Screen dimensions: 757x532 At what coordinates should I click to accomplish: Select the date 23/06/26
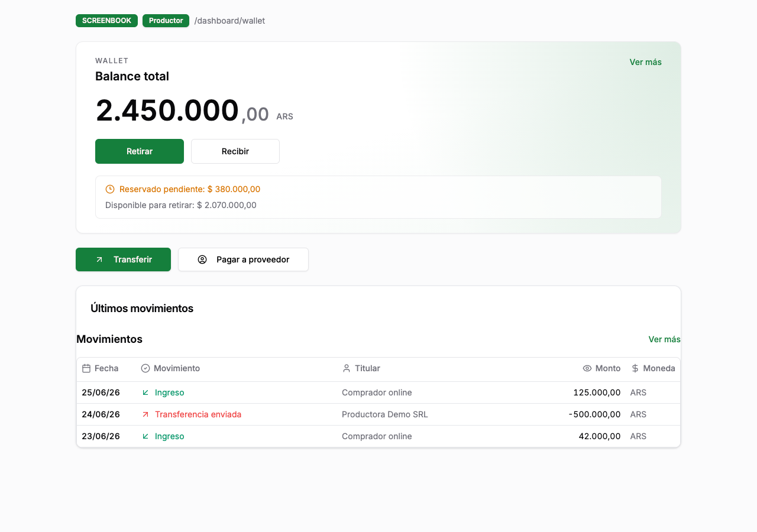click(101, 436)
